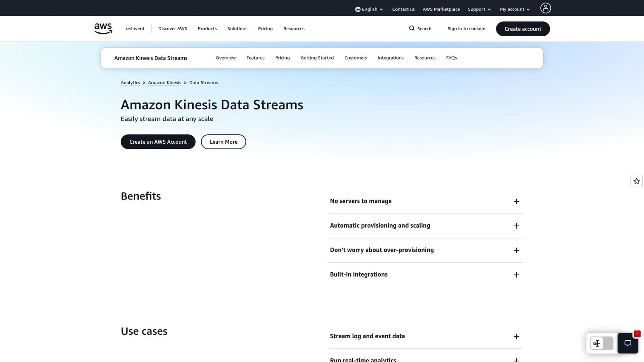Click 'Amazon Kinesis Data Streams' sub-nav title

pyautogui.click(x=151, y=58)
